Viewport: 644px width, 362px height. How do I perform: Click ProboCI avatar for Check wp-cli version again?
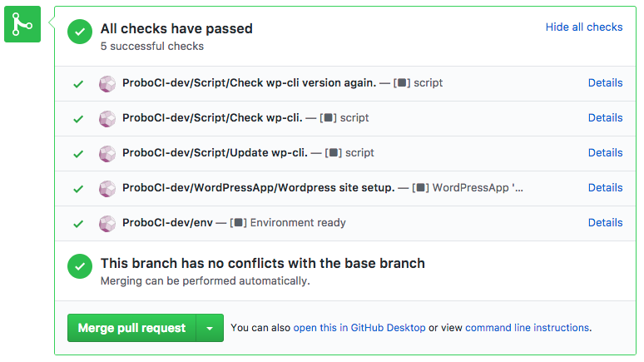[x=107, y=83]
